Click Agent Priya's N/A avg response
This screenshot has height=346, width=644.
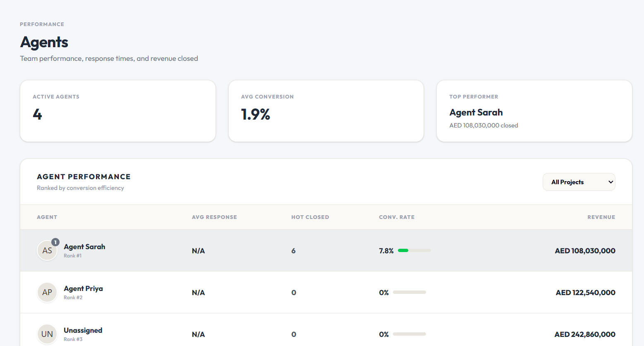(198, 293)
